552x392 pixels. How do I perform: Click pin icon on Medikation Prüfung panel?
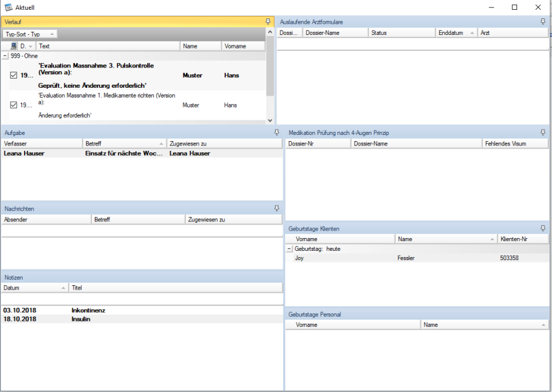(x=543, y=133)
